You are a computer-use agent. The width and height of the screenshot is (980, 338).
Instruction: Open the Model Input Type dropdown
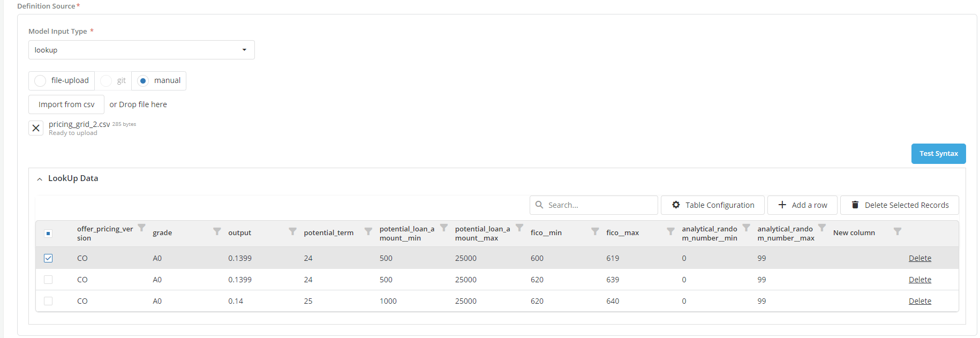point(141,50)
